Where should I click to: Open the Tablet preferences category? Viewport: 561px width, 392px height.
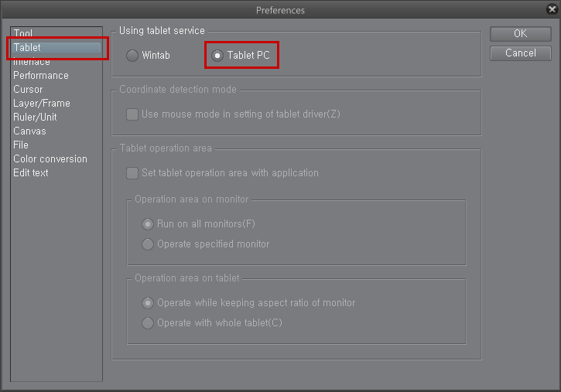point(27,48)
